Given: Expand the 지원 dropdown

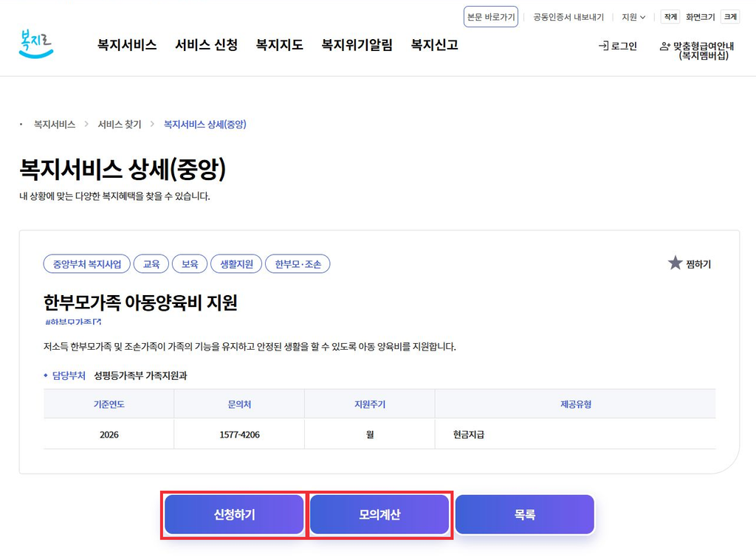Looking at the screenshot, I should click(633, 17).
